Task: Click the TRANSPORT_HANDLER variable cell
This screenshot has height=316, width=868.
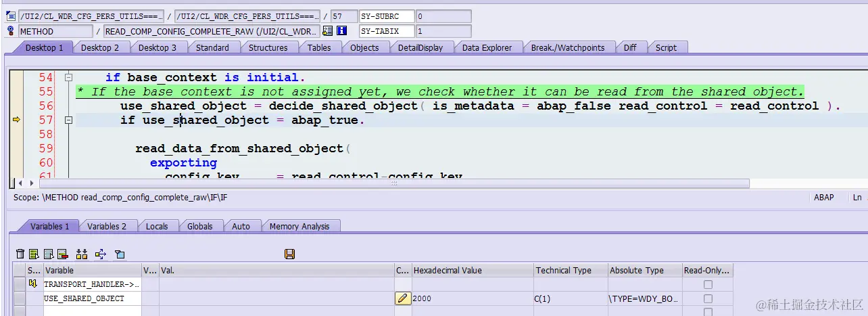Action: coord(92,285)
